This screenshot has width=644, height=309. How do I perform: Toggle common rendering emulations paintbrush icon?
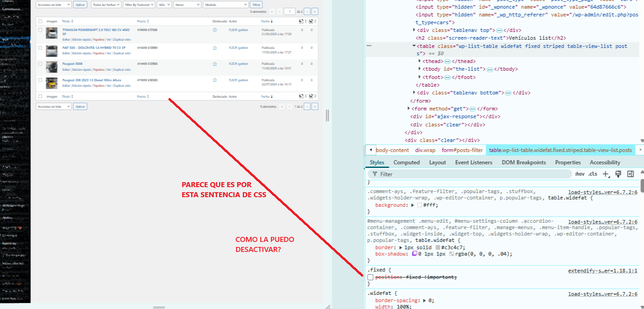click(618, 174)
